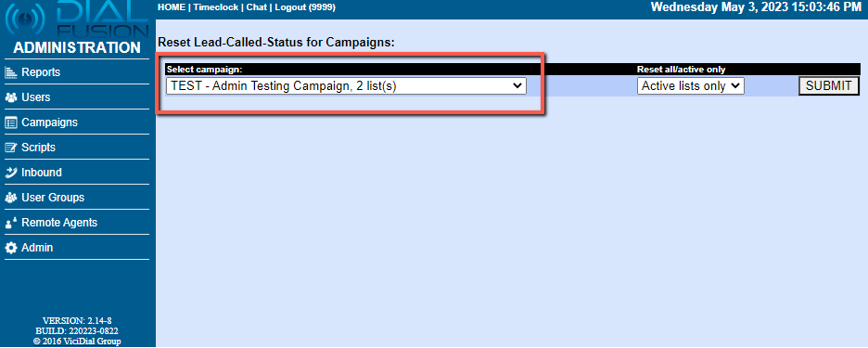Viewport: 868px width, 348px height.
Task: Select the Remote Agents menu entry
Action: point(59,223)
